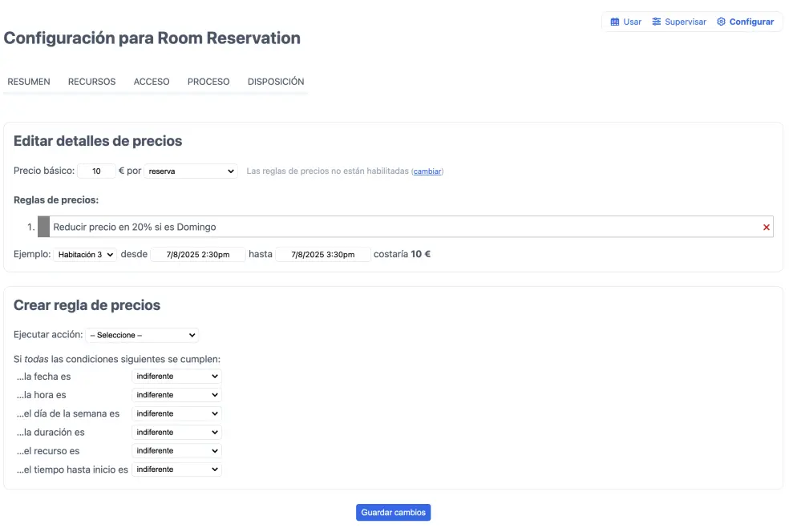Image resolution: width=789 pixels, height=532 pixels.
Task: Click the 'costaría 10 €' example result
Action: coord(402,255)
